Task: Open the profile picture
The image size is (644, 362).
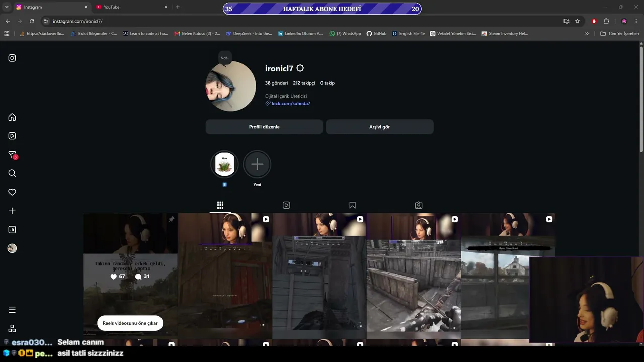Action: pos(231,86)
